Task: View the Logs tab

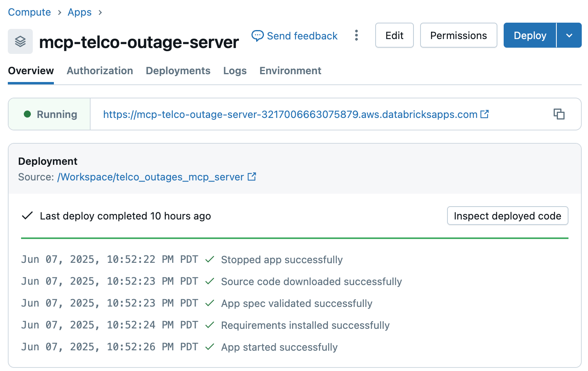Action: tap(235, 71)
